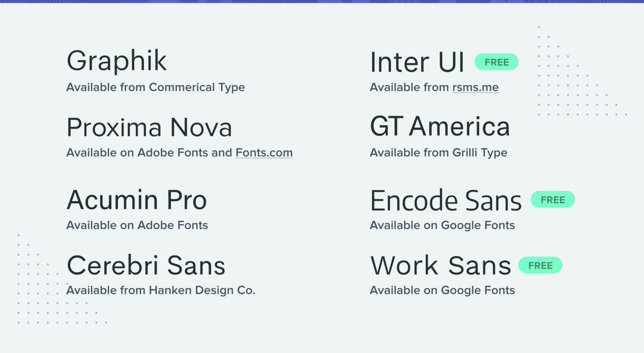This screenshot has height=353, width=644.
Task: Click 'Available on Google Fonts' under Encode Sans
Action: 442,225
